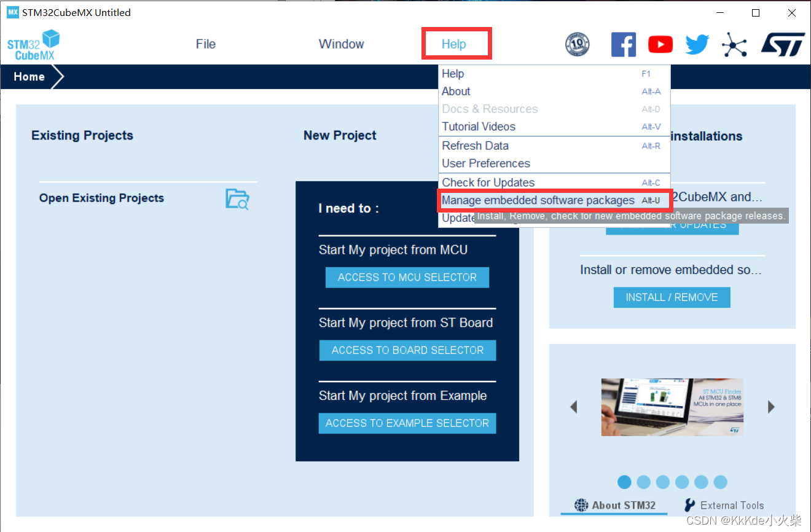Switch to the External Tools tab
Image resolution: width=811 pixels, height=532 pixels.
[724, 506]
